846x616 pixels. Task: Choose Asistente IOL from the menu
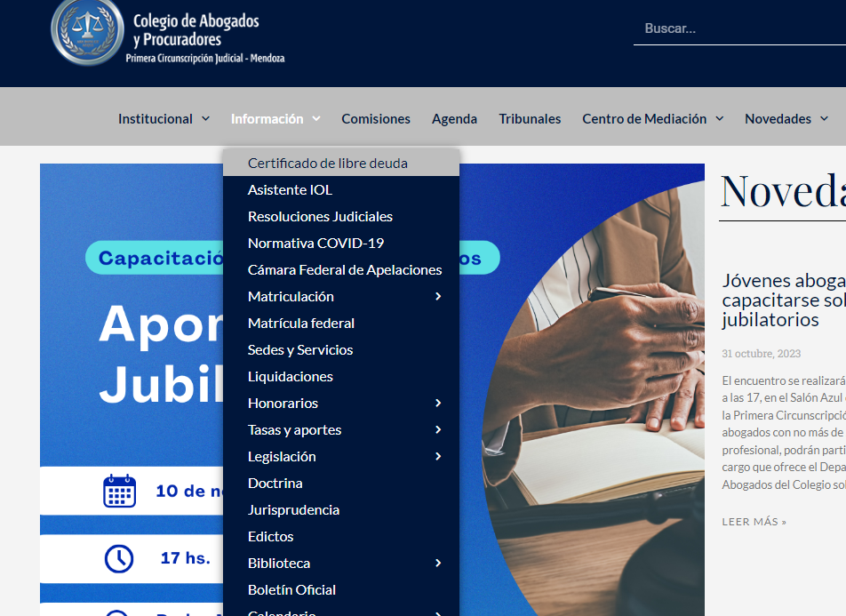coord(290,190)
